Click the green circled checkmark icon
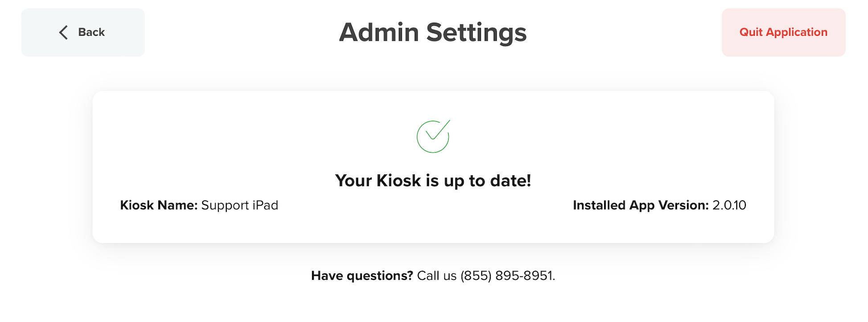Viewport: 868px width, 322px height. point(433,136)
